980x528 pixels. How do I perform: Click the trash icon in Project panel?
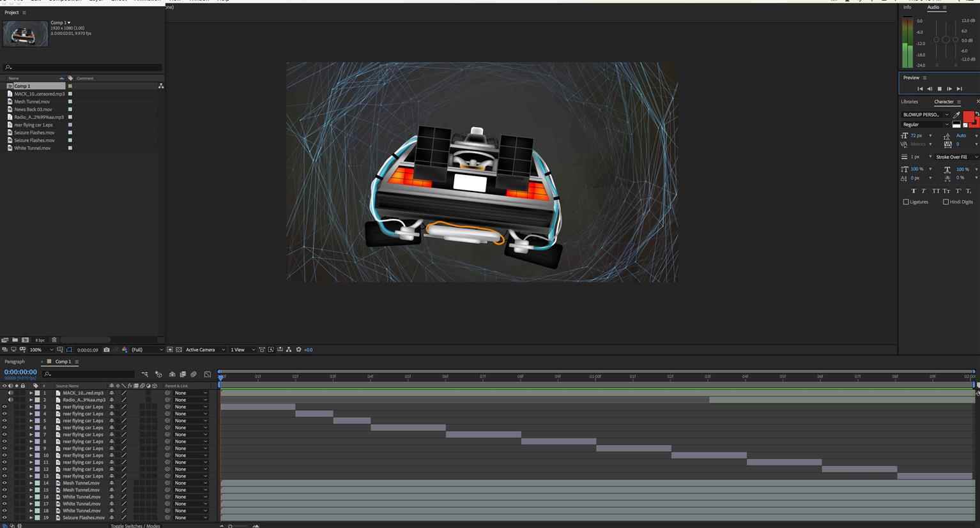coord(54,340)
